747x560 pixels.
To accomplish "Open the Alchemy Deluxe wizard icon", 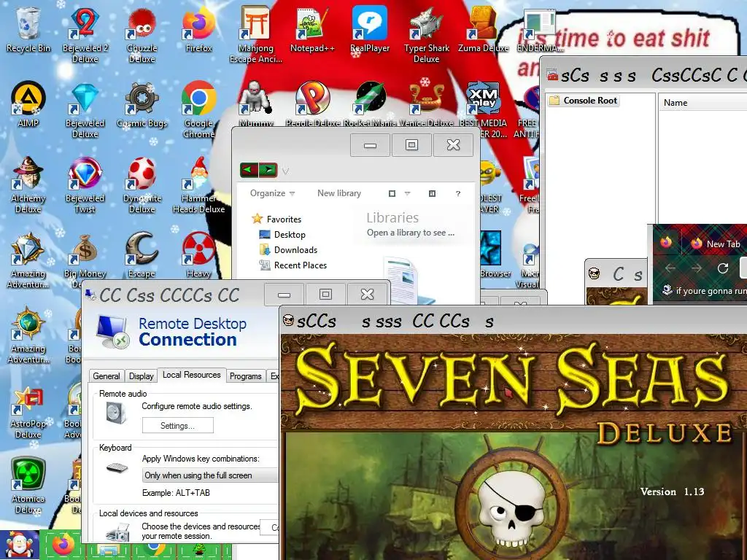I will coord(28,184).
